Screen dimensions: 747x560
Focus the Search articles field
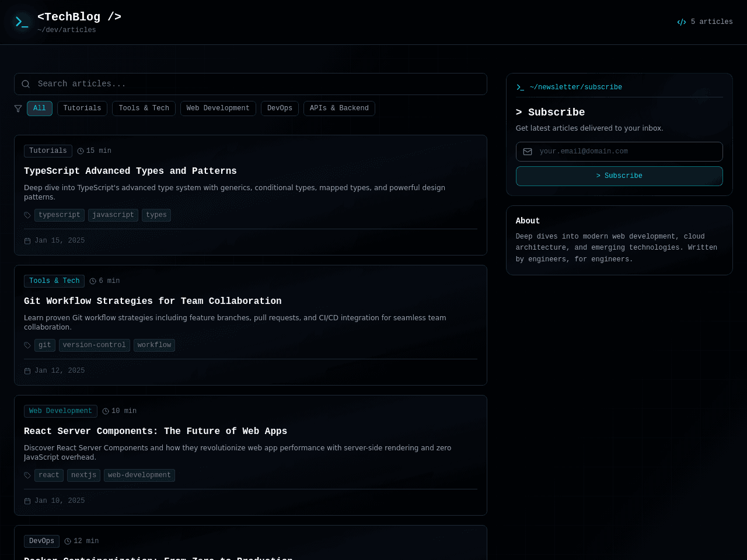coord(250,84)
